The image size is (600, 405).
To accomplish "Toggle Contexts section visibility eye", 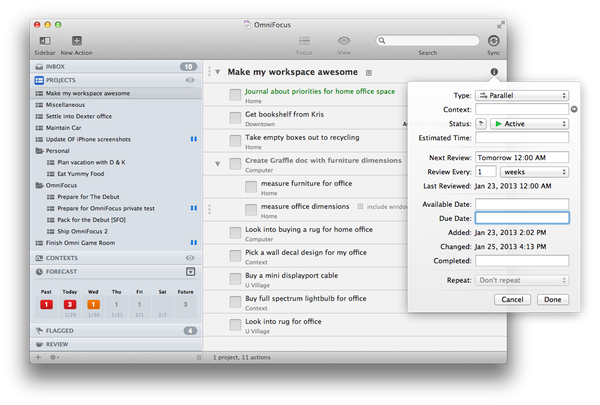I will coord(190,258).
